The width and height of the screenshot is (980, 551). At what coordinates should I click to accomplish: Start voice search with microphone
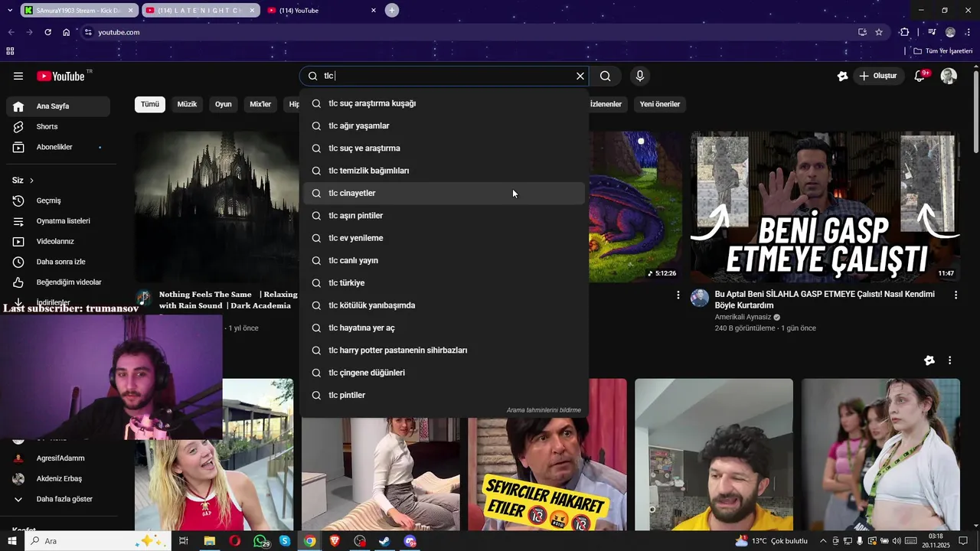point(640,76)
